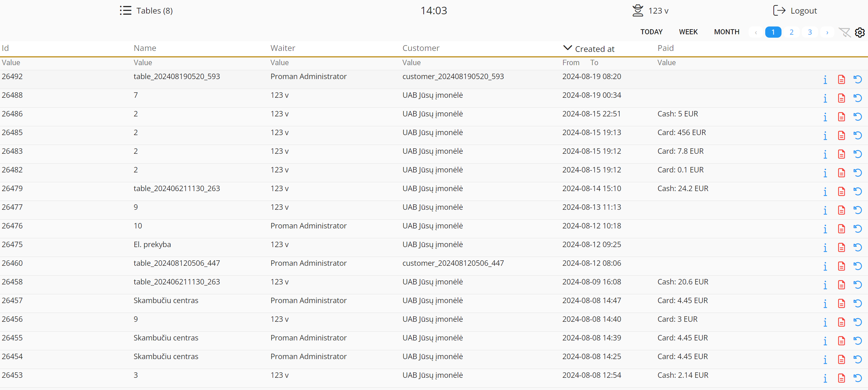Click the Logout button
This screenshot has width=868, height=390.
[794, 11]
